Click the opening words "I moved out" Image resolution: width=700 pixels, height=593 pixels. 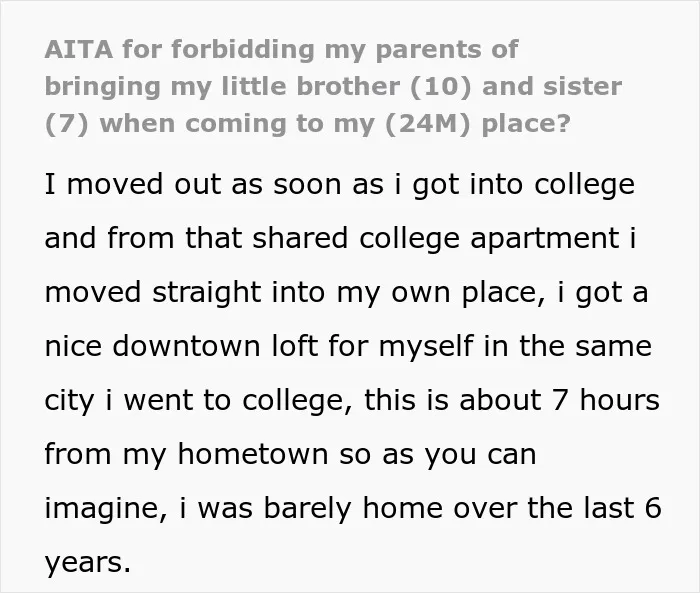pos(133,184)
